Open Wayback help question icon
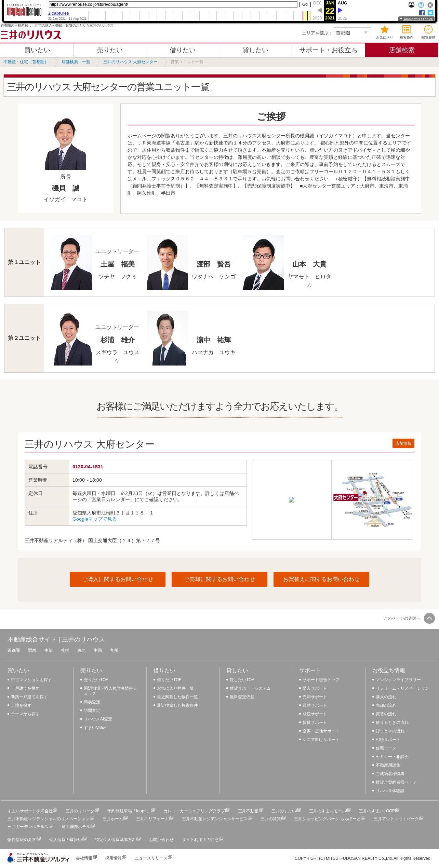 (x=421, y=5)
